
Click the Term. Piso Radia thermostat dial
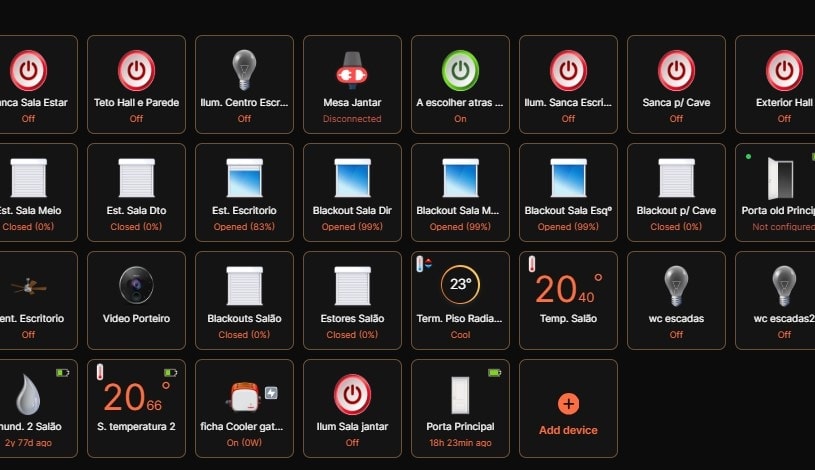460,284
